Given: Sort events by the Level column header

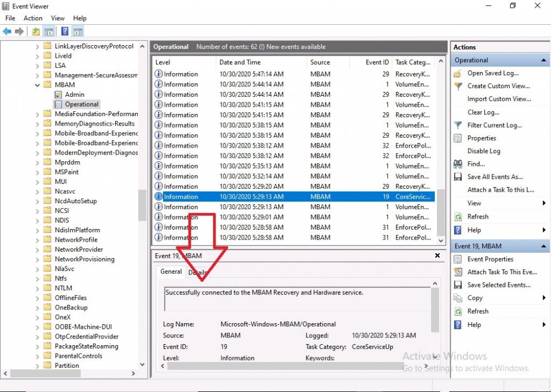Looking at the screenshot, I should tap(185, 62).
